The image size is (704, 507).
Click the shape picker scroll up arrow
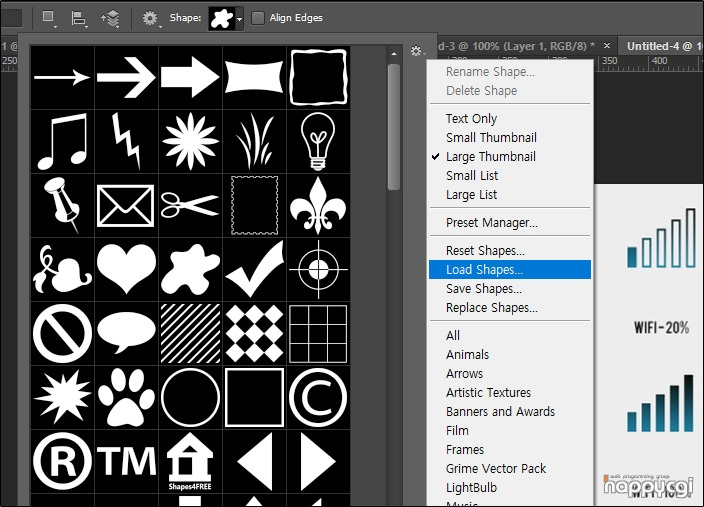394,54
